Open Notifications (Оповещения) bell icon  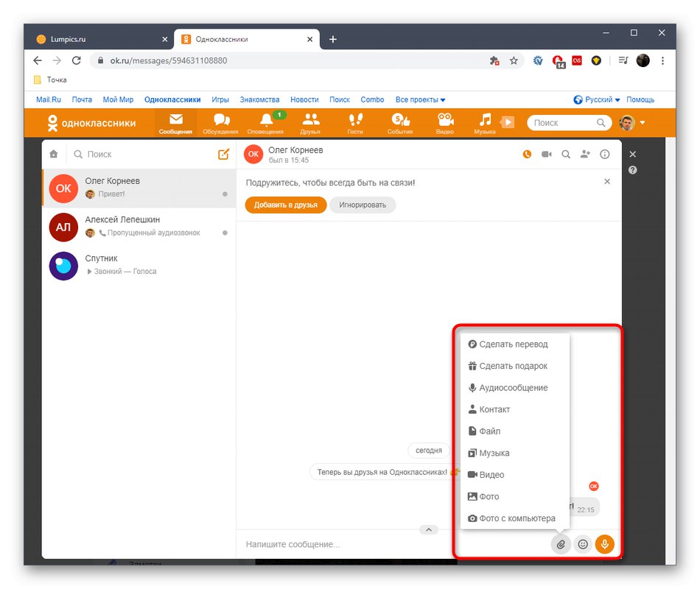pos(265,123)
